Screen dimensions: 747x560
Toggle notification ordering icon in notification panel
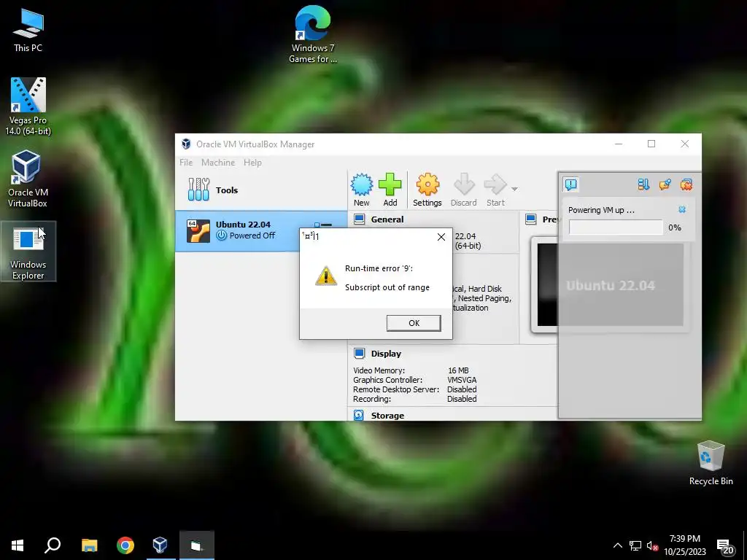(643, 184)
